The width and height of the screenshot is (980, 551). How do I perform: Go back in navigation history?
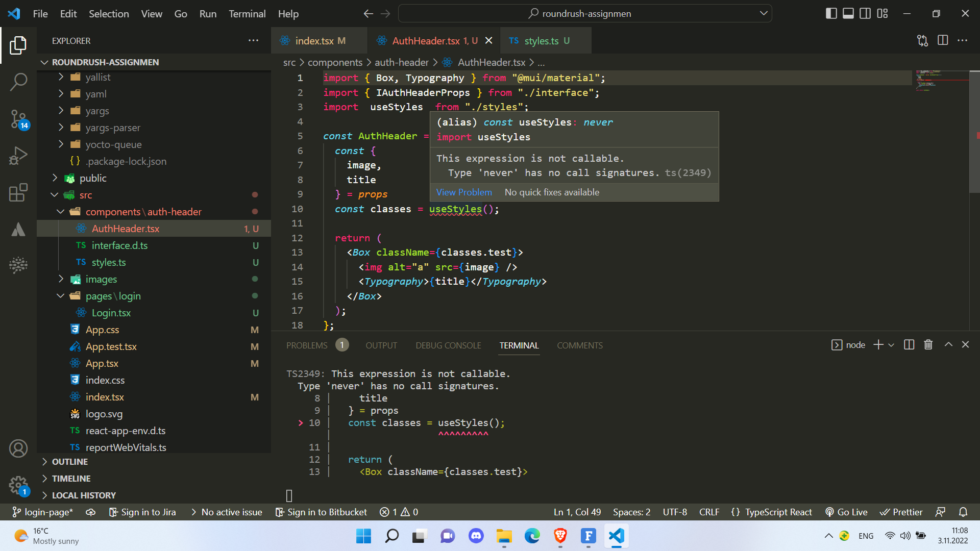tap(368, 14)
